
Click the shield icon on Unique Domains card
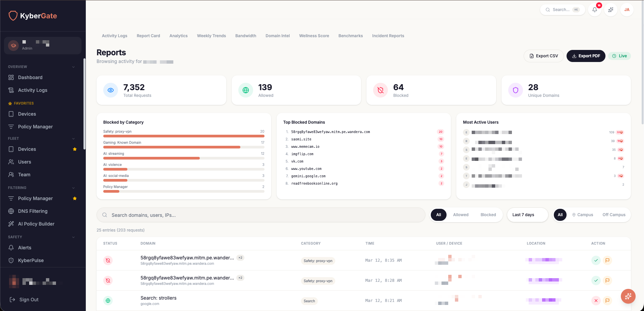(516, 90)
